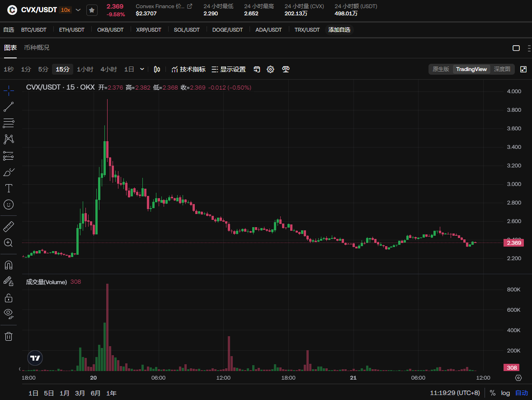Click the 成交量(Volume) indicator label

pyautogui.click(x=46, y=282)
